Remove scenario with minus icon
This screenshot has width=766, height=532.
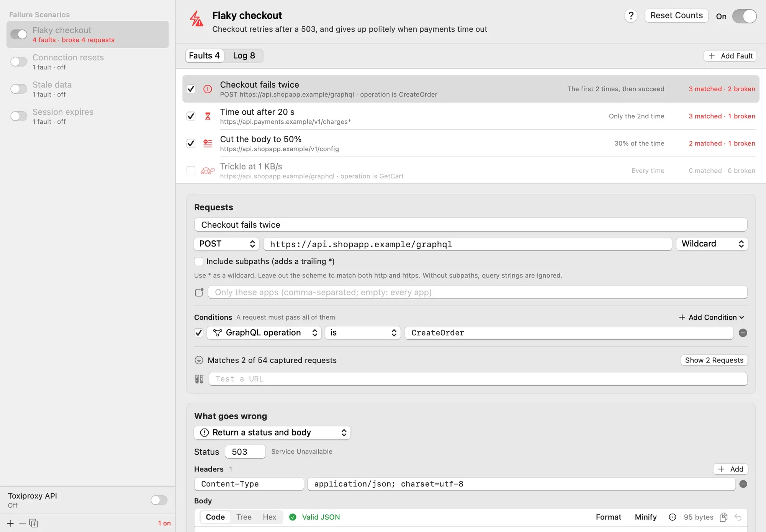coord(22,523)
